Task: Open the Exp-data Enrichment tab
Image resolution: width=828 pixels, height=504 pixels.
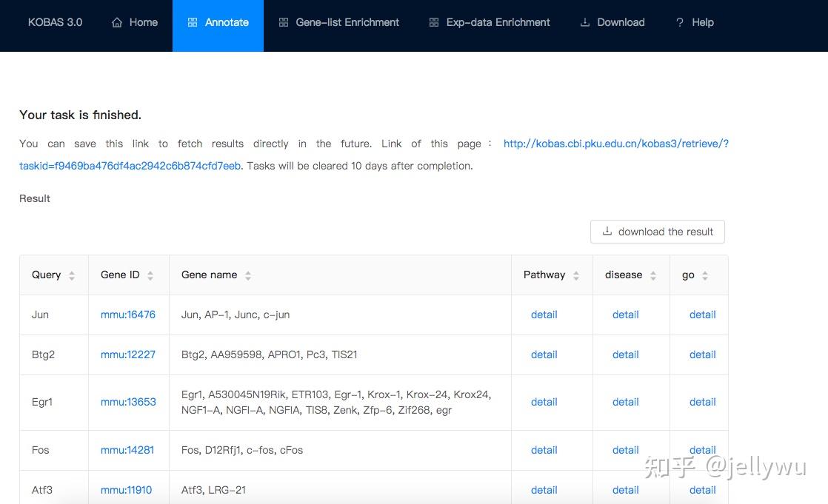Action: coord(498,23)
